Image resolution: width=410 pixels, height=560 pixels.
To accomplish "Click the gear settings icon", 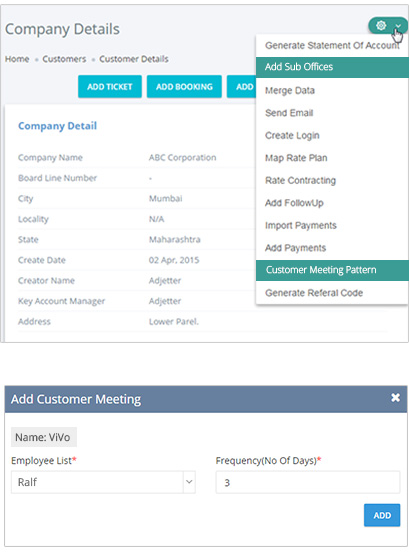I will click(x=381, y=26).
